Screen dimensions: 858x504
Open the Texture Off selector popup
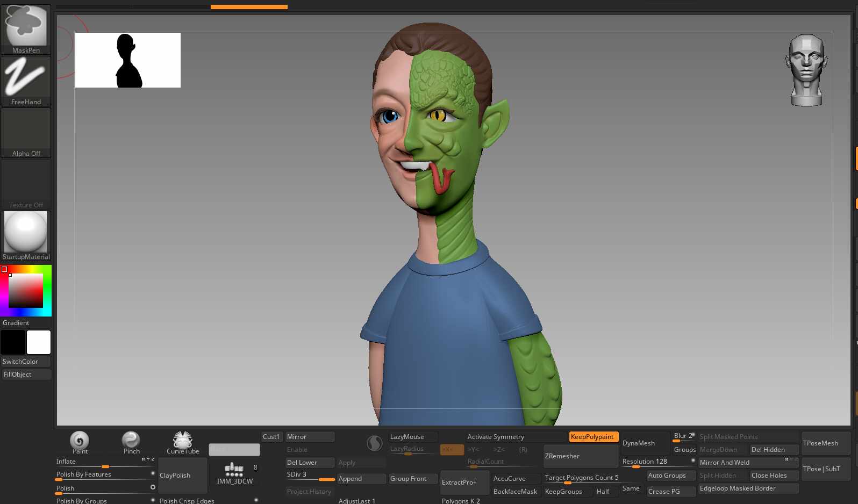point(26,183)
